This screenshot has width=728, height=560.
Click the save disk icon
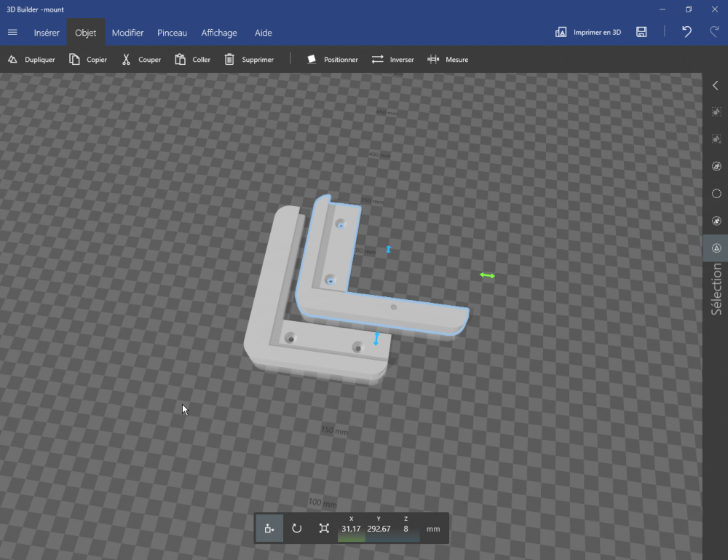pos(641,32)
